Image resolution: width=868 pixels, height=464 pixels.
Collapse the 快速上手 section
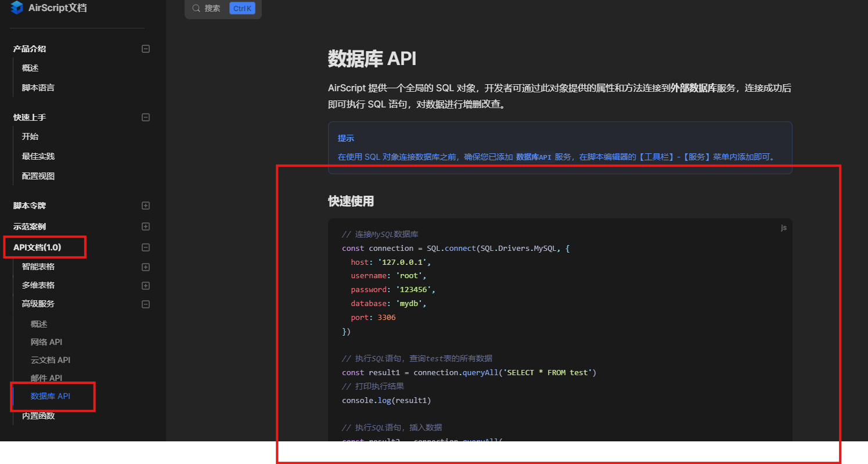[146, 117]
